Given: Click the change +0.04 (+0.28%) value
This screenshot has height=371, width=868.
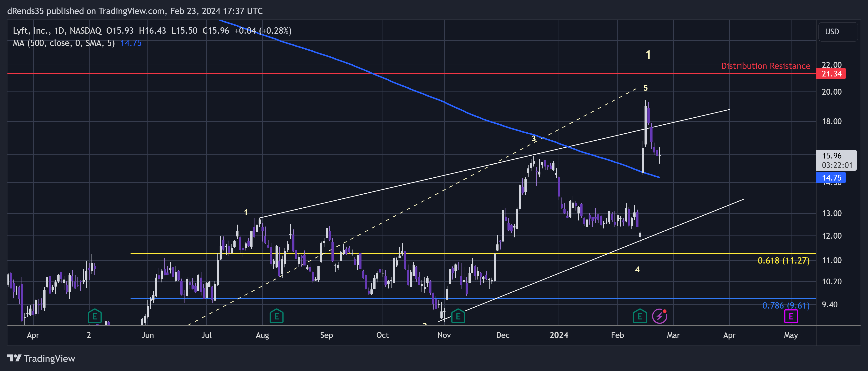Looking at the screenshot, I should (263, 31).
